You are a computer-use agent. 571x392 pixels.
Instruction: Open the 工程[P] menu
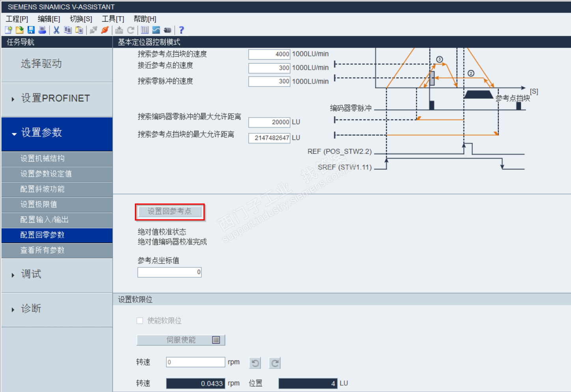pos(17,19)
